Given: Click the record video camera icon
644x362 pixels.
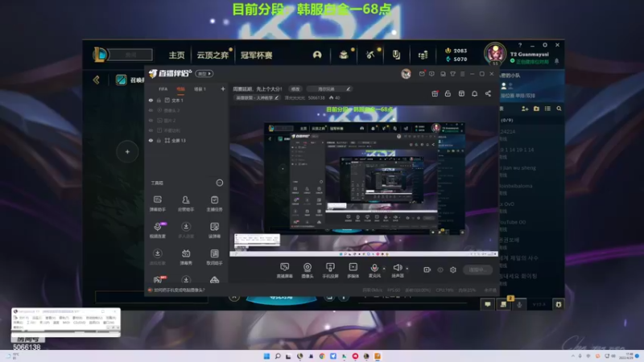Looking at the screenshot, I should pyautogui.click(x=427, y=269).
